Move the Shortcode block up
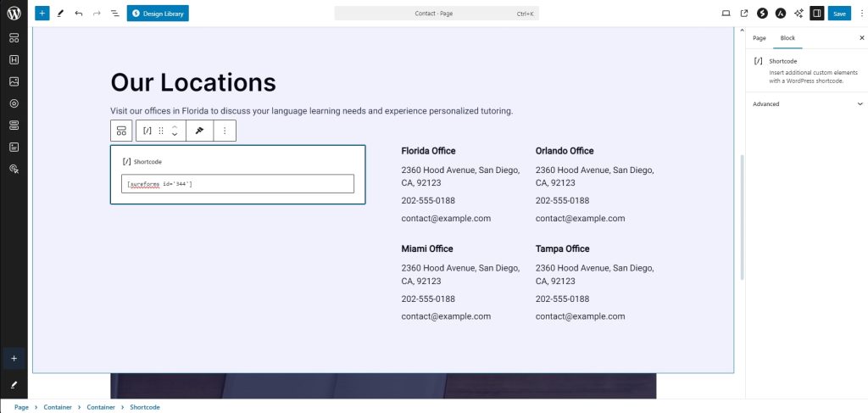The image size is (868, 413). [175, 126]
